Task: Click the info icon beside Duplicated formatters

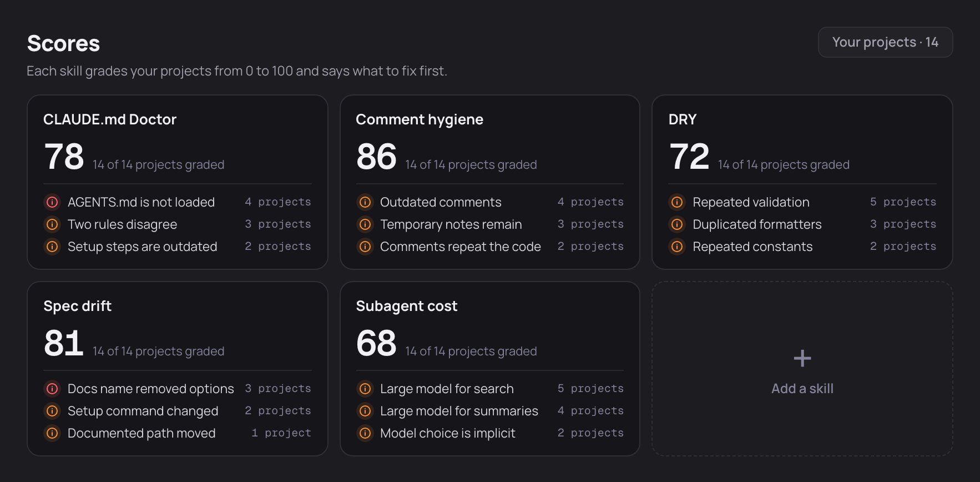Action: (x=677, y=224)
